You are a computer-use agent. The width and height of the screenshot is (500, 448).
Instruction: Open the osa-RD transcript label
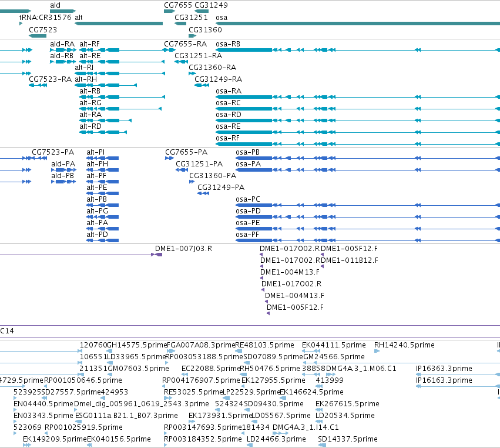pyautogui.click(x=229, y=115)
